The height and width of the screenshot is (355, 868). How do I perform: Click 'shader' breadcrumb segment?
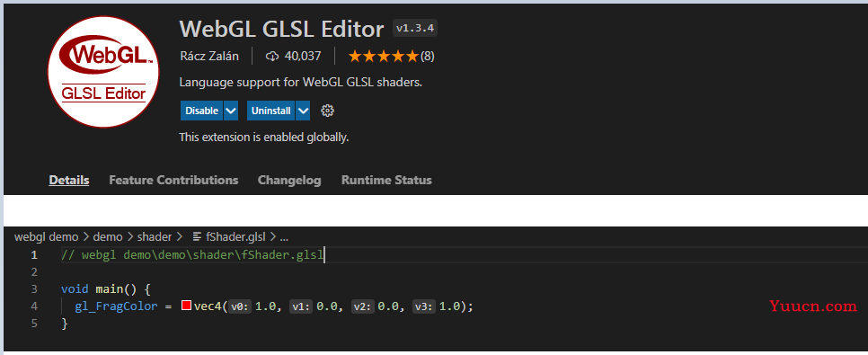[155, 237]
